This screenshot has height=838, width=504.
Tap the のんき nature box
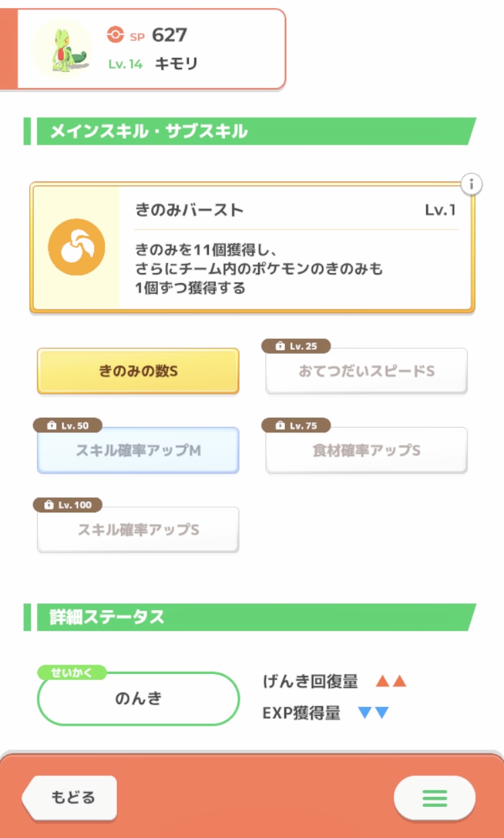(x=138, y=699)
